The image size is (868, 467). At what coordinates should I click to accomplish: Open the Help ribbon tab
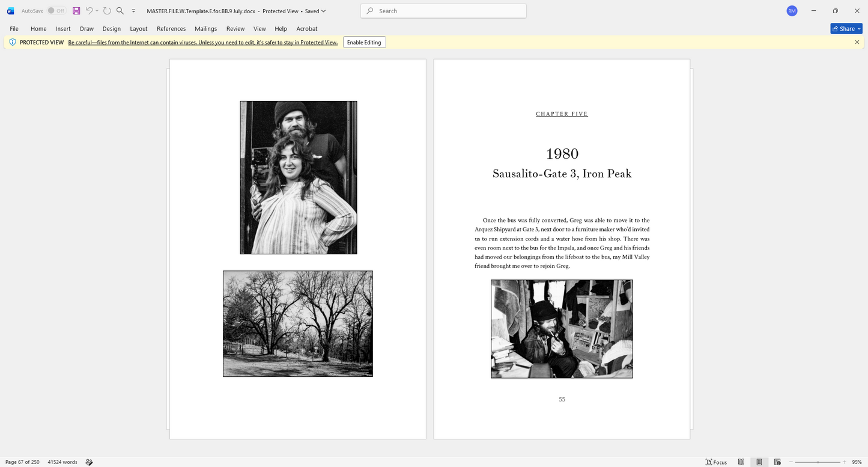281,28
